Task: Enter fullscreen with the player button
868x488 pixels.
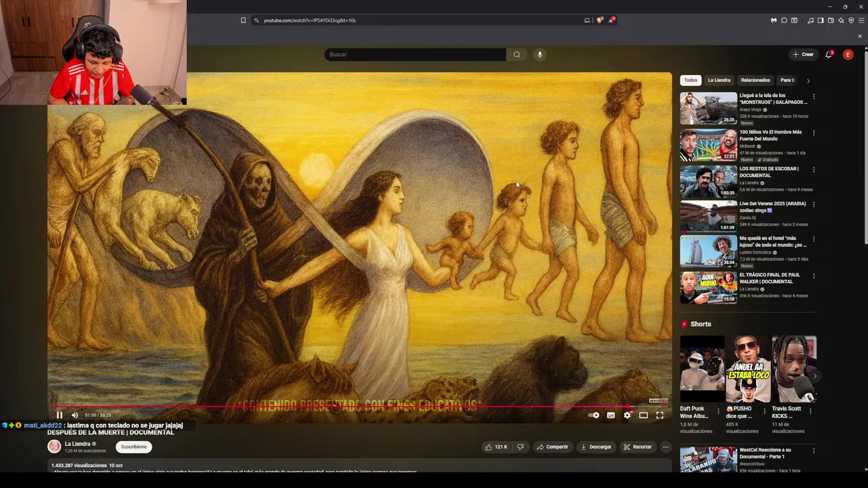Action: click(x=660, y=415)
